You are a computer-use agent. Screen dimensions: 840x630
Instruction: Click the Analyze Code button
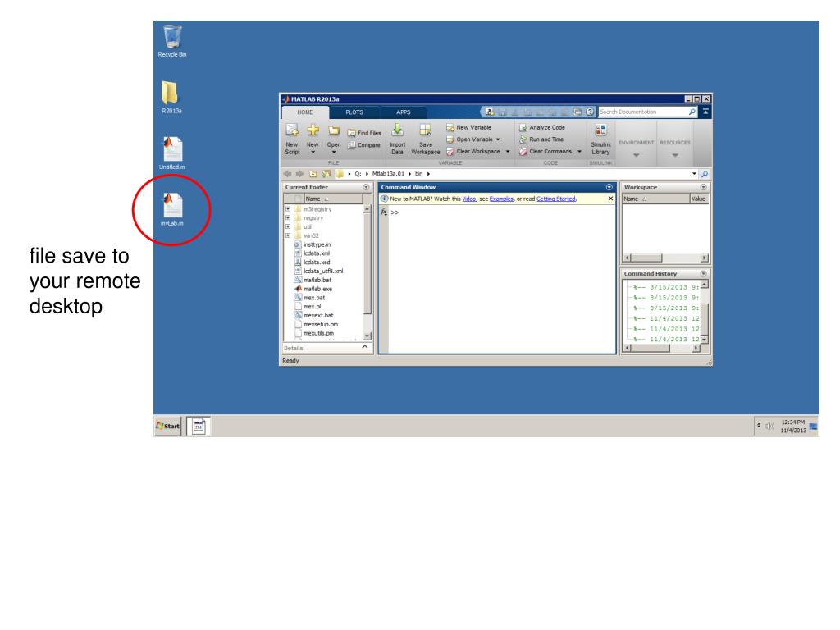(542, 127)
